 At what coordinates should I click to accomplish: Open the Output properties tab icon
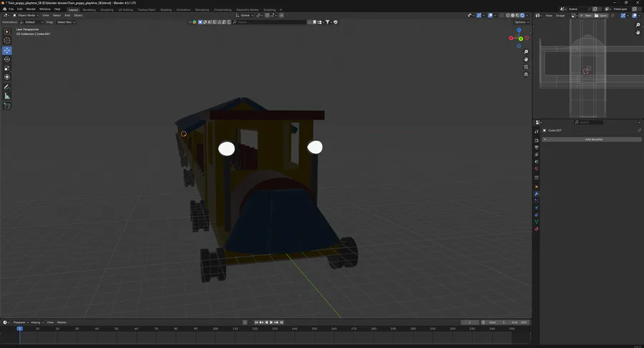pos(537,147)
